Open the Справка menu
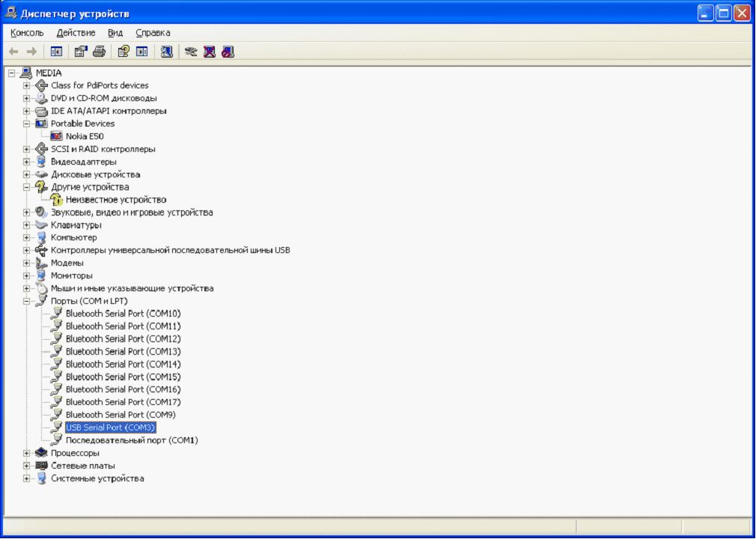Viewport: 756px width, 539px height. pos(153,33)
